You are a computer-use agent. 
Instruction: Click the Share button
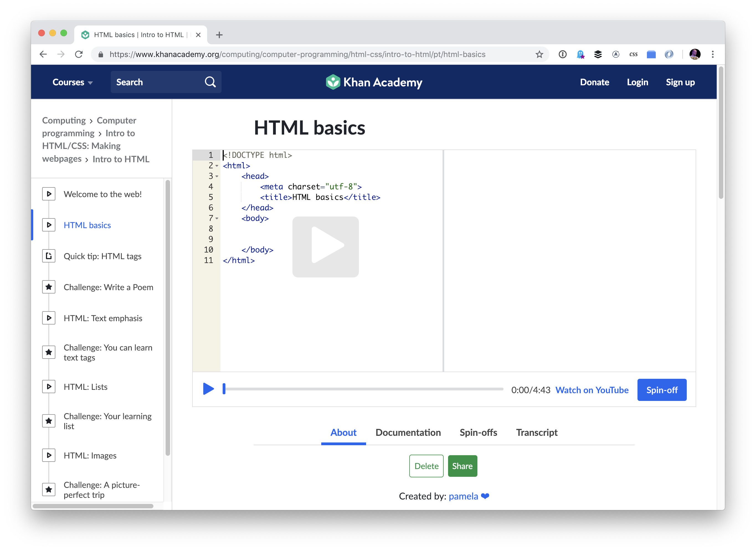(462, 465)
